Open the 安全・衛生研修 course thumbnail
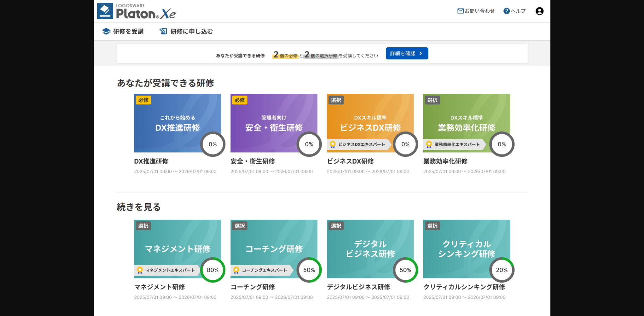This screenshot has height=316, width=644. pos(274,123)
